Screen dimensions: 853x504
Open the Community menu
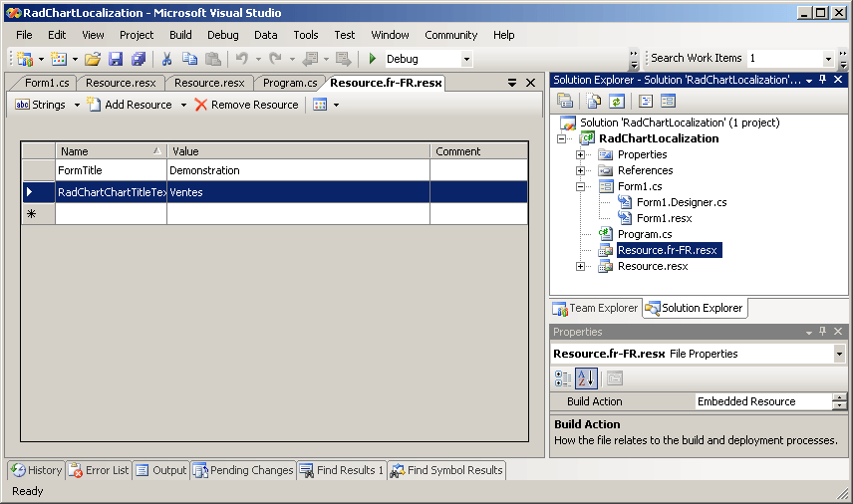point(451,35)
